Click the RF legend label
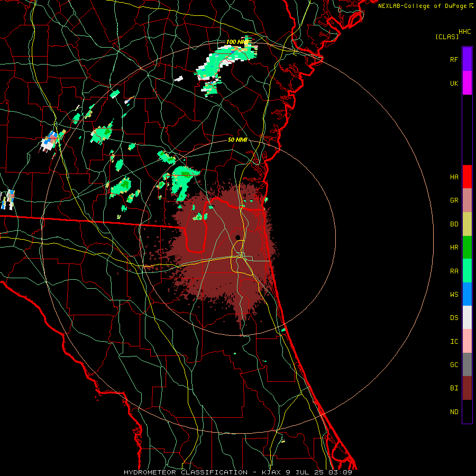This screenshot has width=476, height=476. pyautogui.click(x=454, y=60)
